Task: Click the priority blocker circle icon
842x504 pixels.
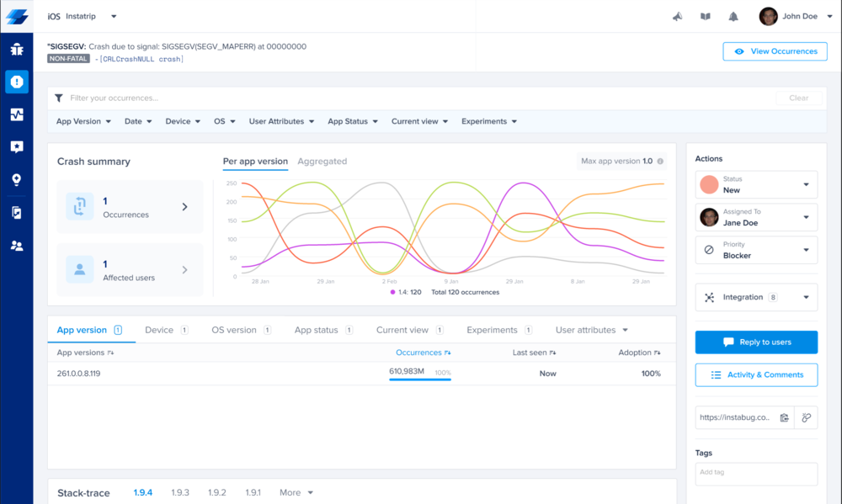Action: tap(709, 250)
